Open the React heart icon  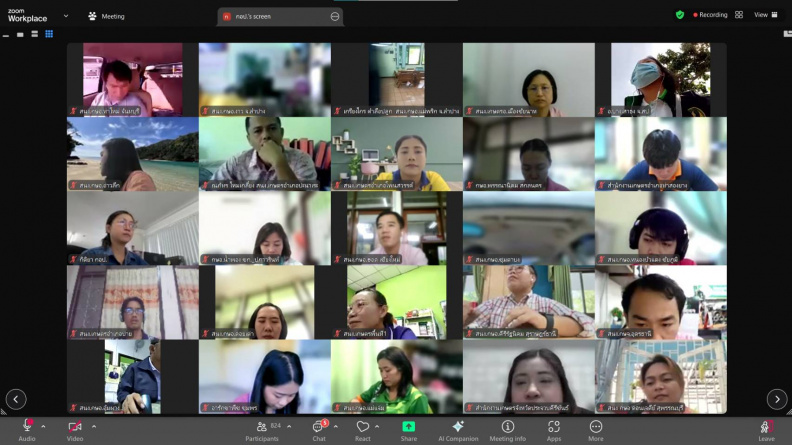click(x=363, y=427)
